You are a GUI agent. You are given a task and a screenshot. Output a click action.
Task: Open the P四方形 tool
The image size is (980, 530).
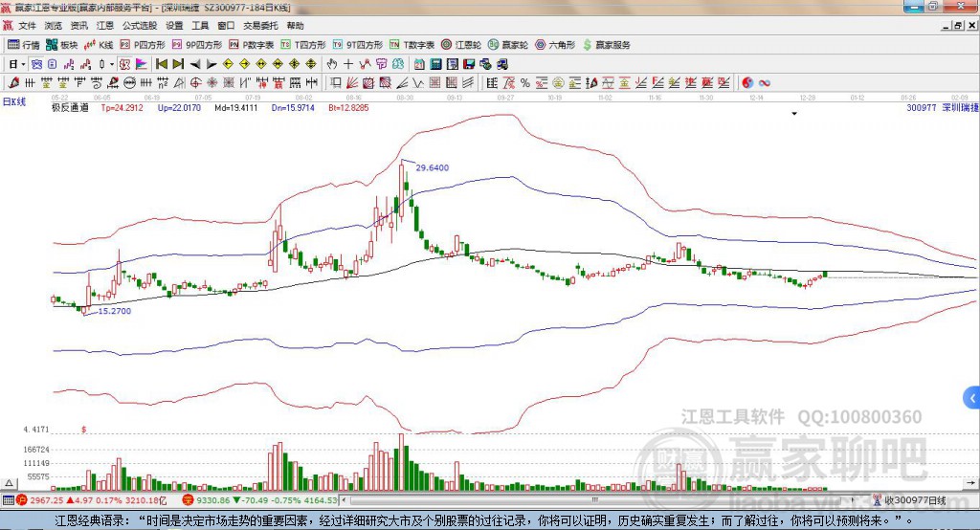[x=143, y=45]
